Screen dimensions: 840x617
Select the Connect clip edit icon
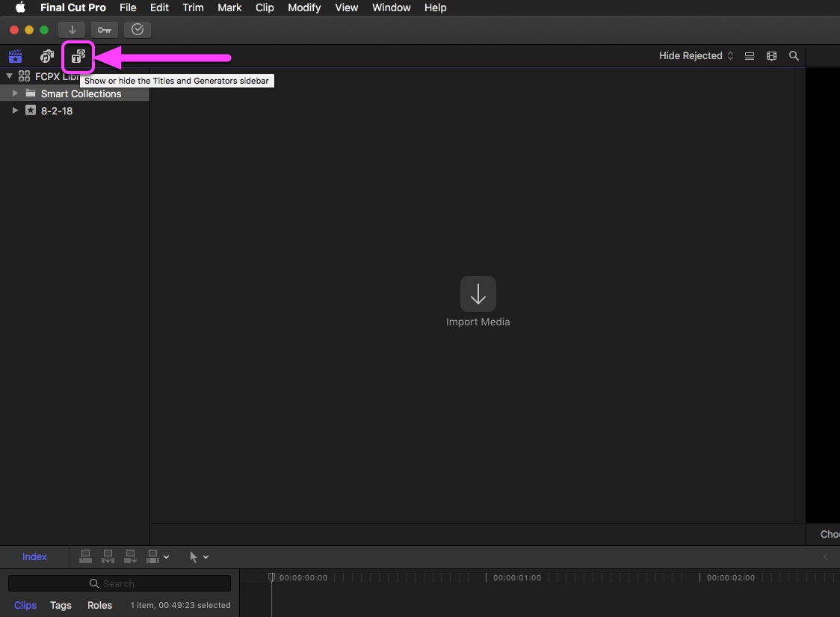tap(85, 556)
